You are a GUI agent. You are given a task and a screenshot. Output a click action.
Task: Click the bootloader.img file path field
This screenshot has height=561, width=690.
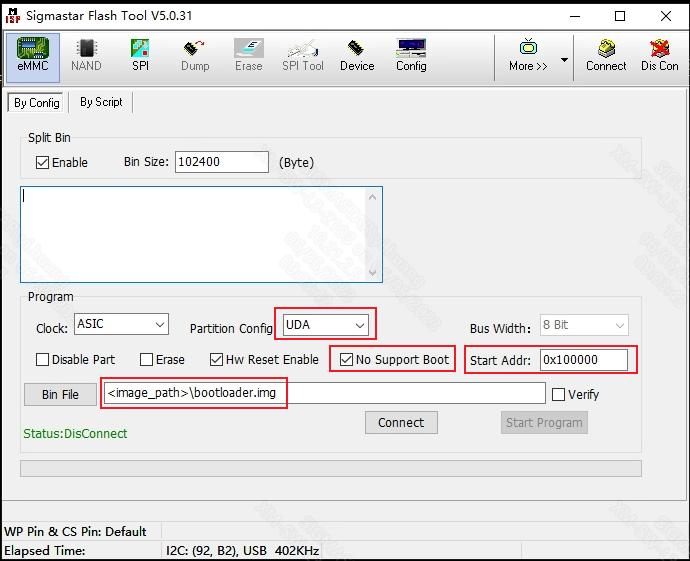(x=325, y=392)
